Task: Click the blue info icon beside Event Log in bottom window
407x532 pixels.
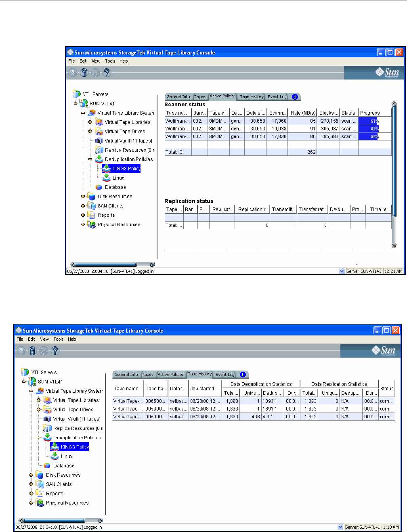Action: pos(243,375)
